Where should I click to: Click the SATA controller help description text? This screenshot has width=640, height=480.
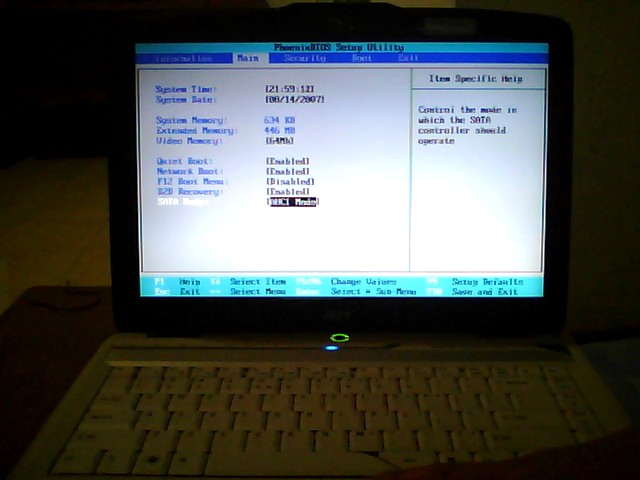[467, 125]
